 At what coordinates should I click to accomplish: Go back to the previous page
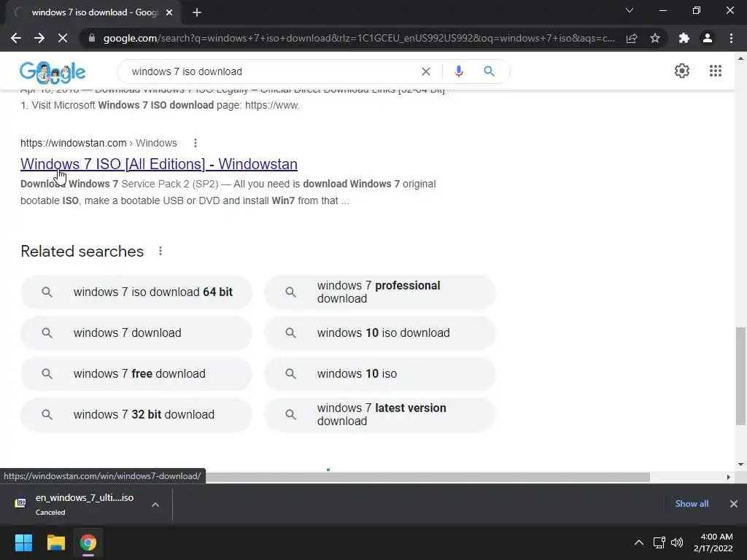[16, 38]
